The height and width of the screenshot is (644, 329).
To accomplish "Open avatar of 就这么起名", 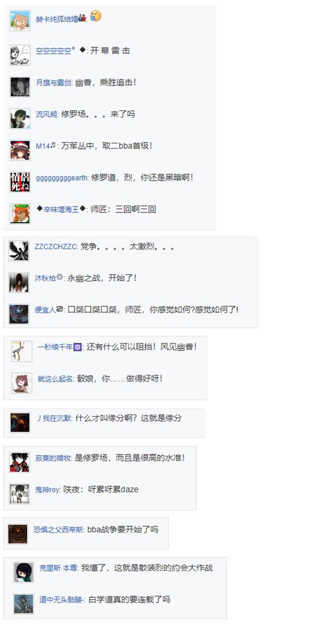I will click(22, 383).
